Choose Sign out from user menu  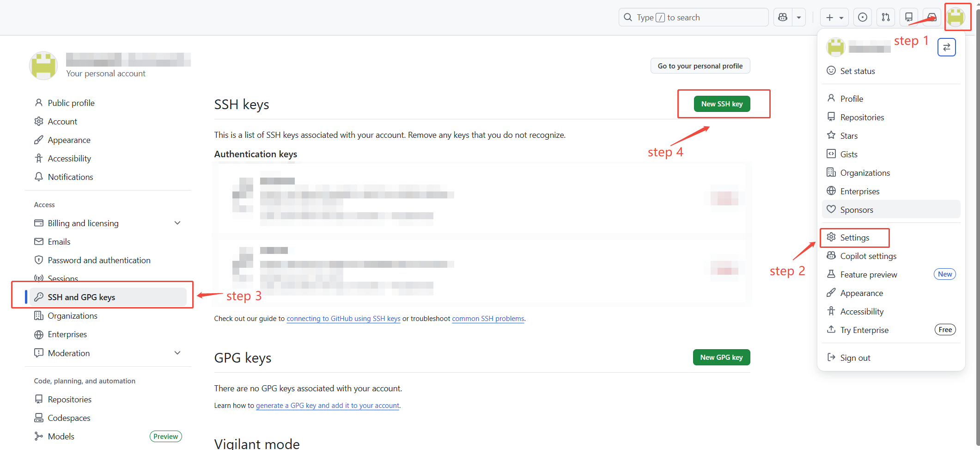855,358
